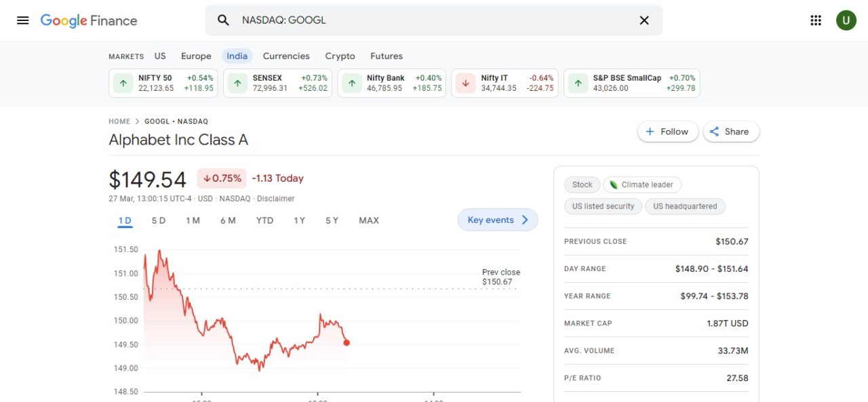Click the DAY RANGE value $148.90 - $151.64
The image size is (868, 402).
tap(711, 268)
